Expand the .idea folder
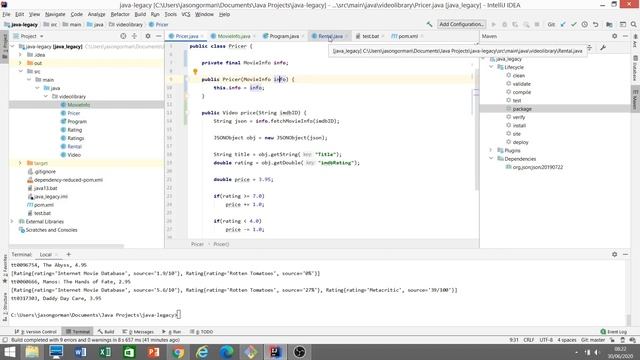The height and width of the screenshot is (360, 640). click(20, 55)
